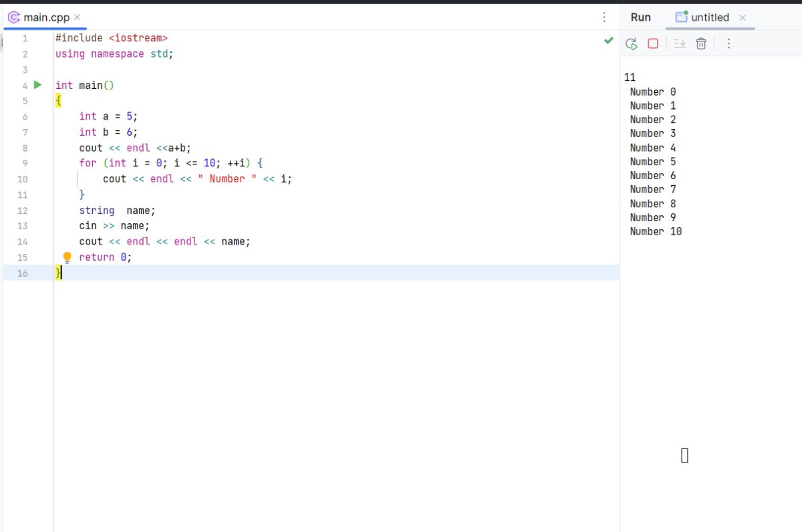The height and width of the screenshot is (532, 802).
Task: Click the console icon on untitled tab
Action: click(682, 17)
